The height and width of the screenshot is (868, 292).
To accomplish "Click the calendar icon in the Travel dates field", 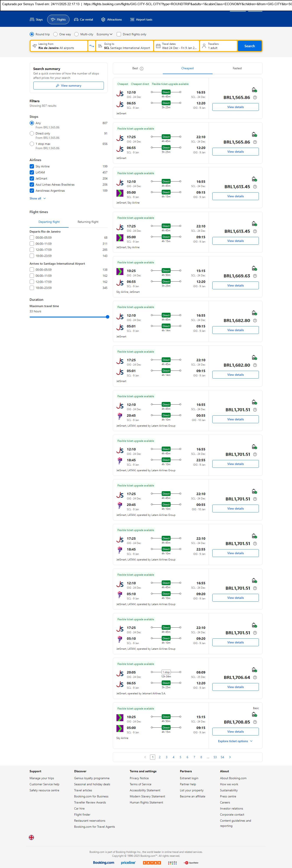I will 158,46.
